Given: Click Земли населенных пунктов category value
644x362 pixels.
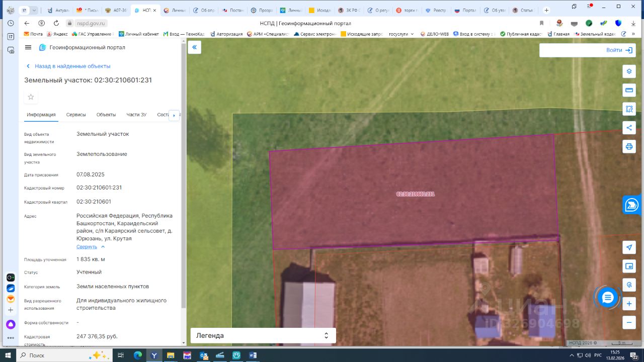Looking at the screenshot, I should (x=113, y=287).
